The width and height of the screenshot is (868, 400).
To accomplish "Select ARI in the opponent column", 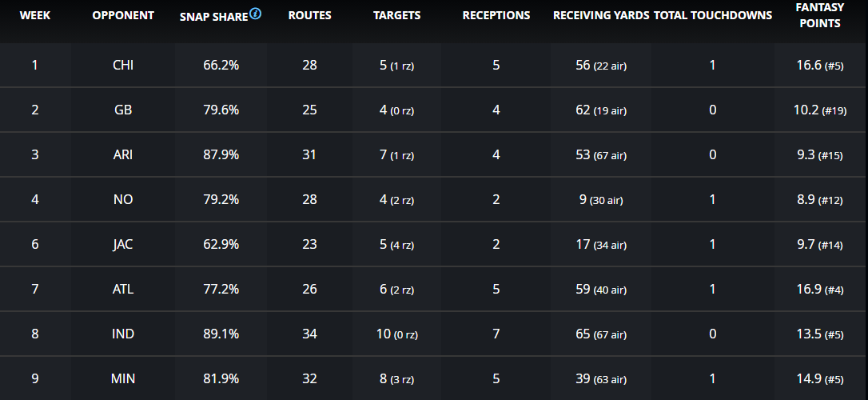I will (123, 155).
